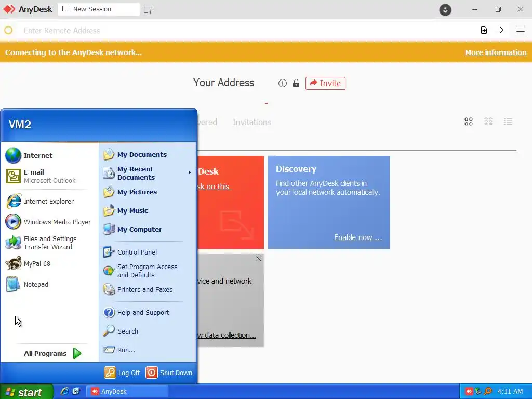This screenshot has width=532, height=399.
Task: Click the info icon beside Your Address
Action: coord(282,83)
